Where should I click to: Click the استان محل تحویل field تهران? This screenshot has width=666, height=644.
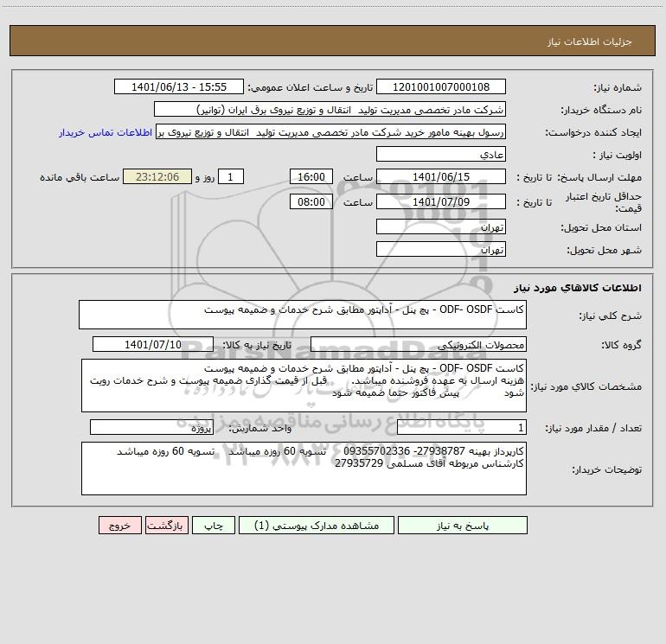[441, 226]
